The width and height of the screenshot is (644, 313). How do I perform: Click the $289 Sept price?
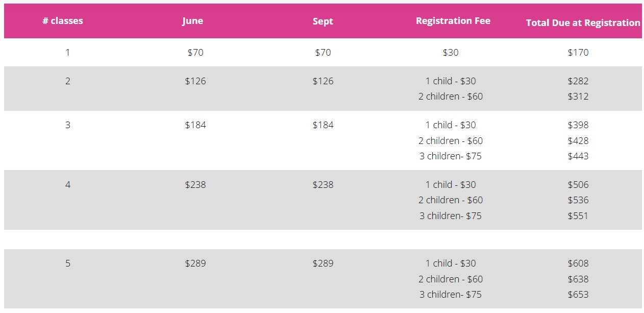[323, 263]
